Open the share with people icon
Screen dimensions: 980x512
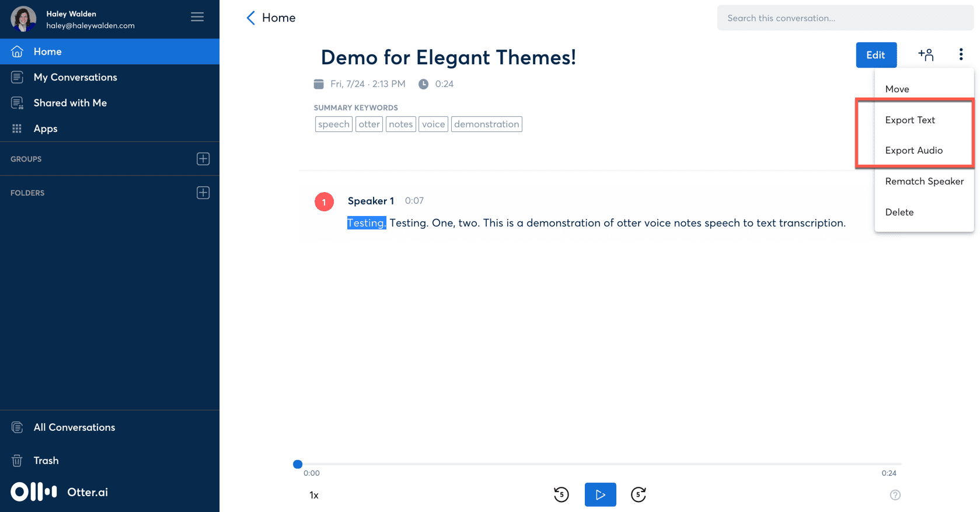[x=926, y=55]
